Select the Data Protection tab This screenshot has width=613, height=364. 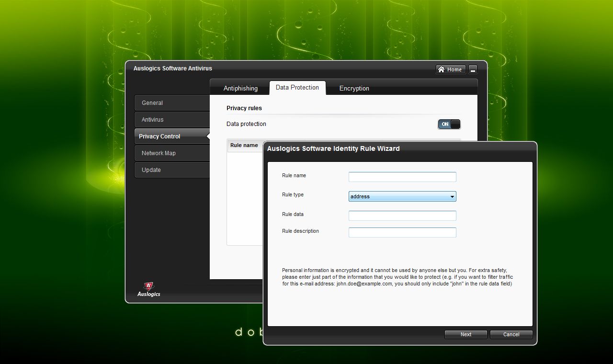(297, 88)
